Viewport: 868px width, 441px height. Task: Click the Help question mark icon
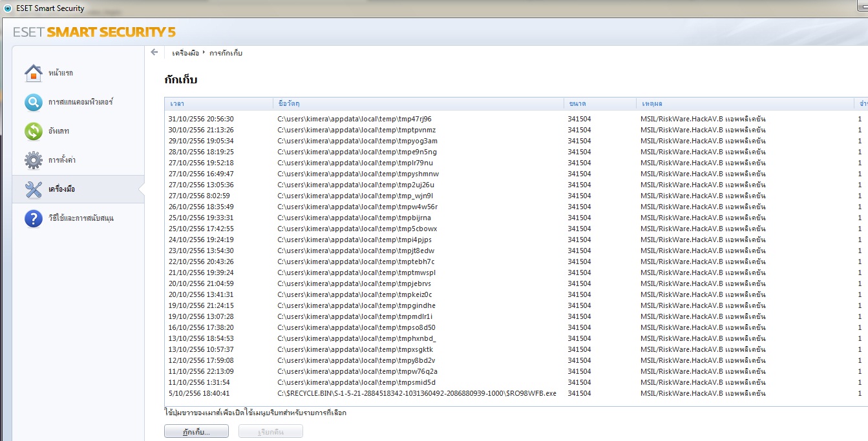pos(34,218)
